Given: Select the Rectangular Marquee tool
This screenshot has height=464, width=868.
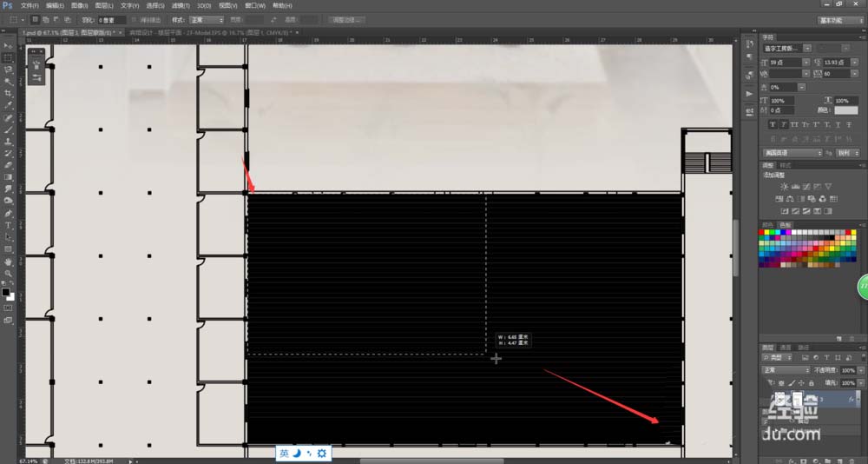Looking at the screenshot, I should pos(9,58).
